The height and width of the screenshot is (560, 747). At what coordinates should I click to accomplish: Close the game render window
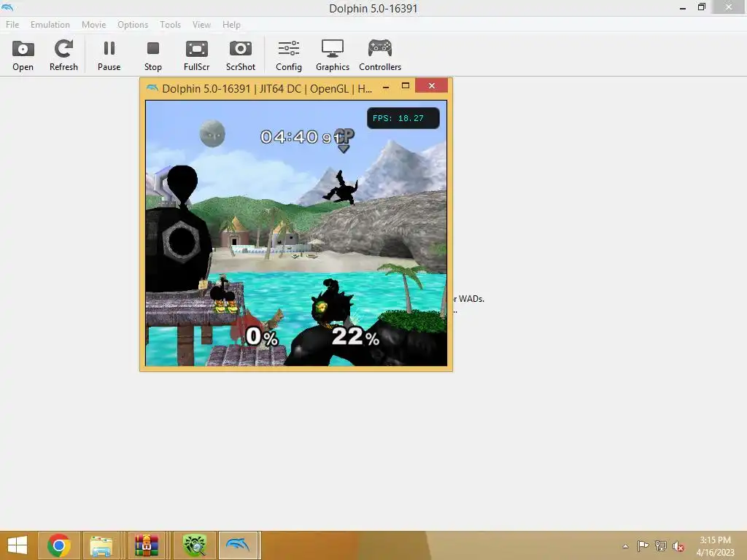[432, 86]
